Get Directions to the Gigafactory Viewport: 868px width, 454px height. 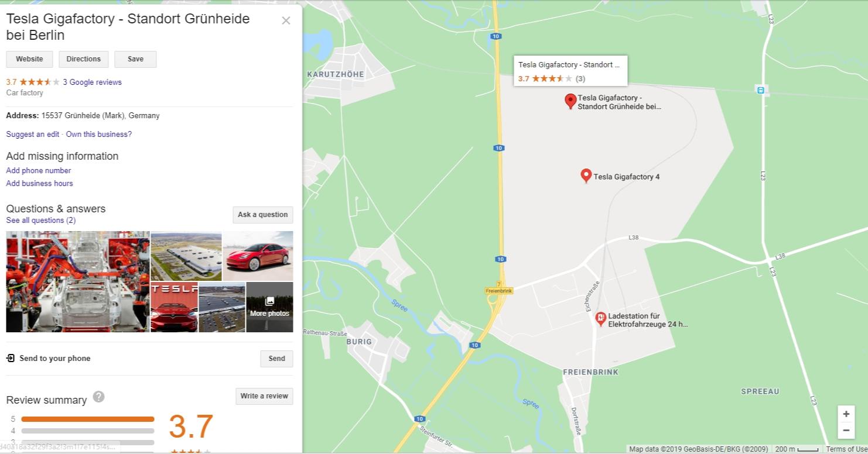click(83, 59)
